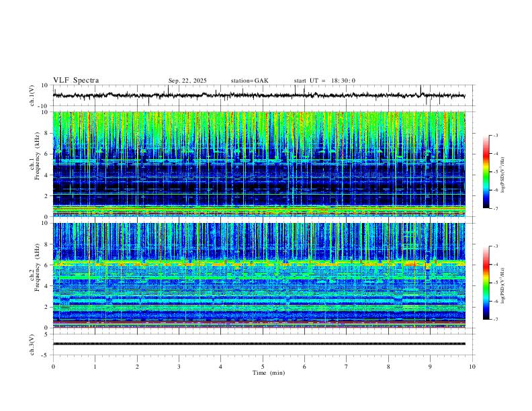Click the time axis tick label '3'

[x=179, y=367]
